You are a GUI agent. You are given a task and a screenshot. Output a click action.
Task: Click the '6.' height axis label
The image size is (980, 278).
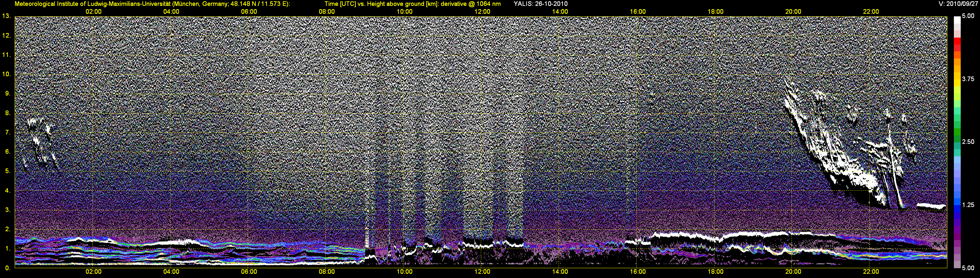coord(8,151)
